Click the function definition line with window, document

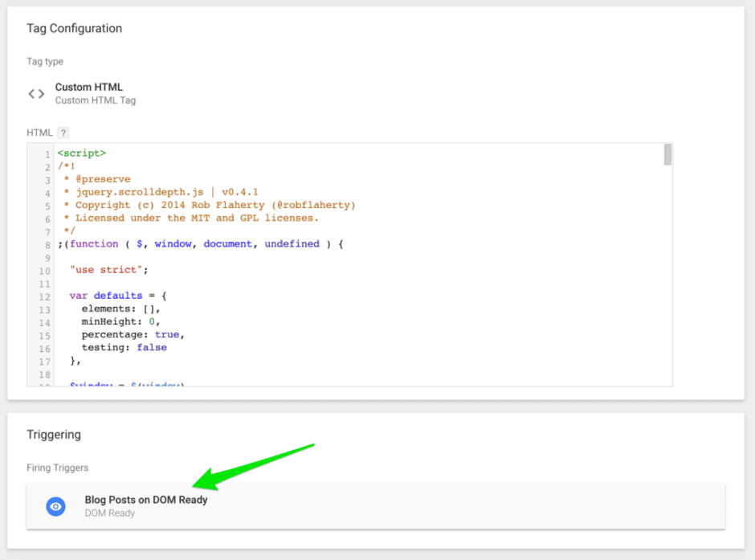[x=201, y=243]
